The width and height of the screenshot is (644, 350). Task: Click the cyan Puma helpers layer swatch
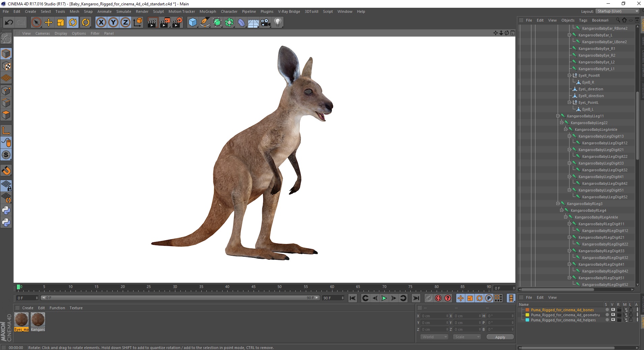[x=527, y=320]
